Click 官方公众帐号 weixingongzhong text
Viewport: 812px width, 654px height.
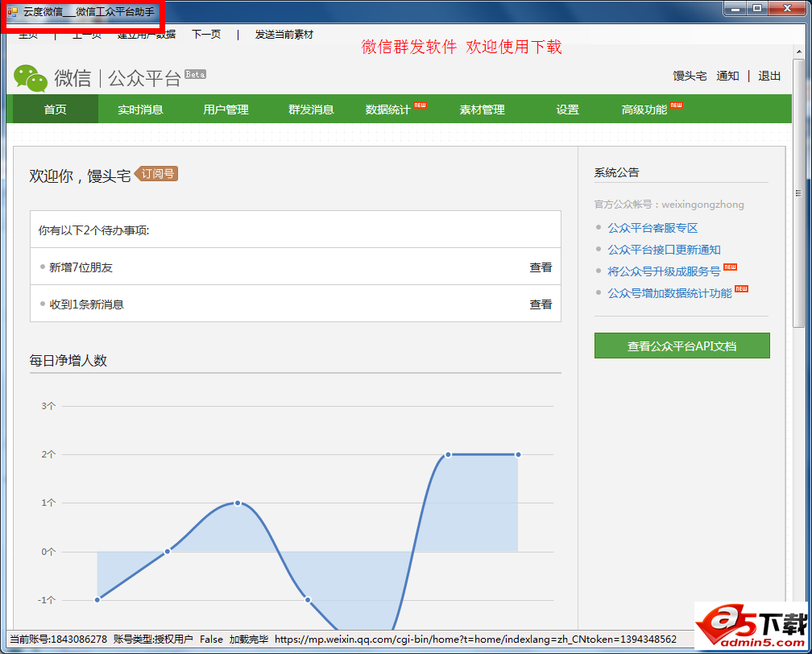tap(669, 205)
